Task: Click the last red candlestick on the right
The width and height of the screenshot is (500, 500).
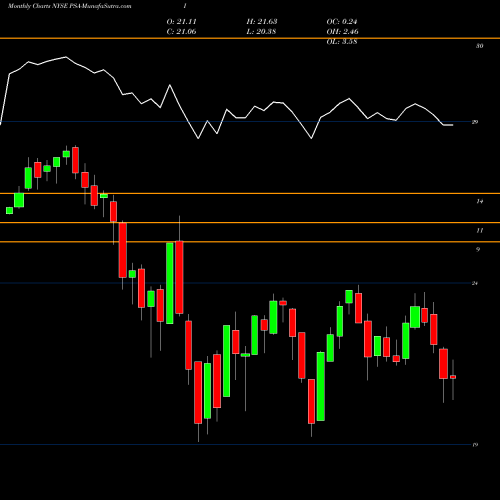Action: [453, 377]
